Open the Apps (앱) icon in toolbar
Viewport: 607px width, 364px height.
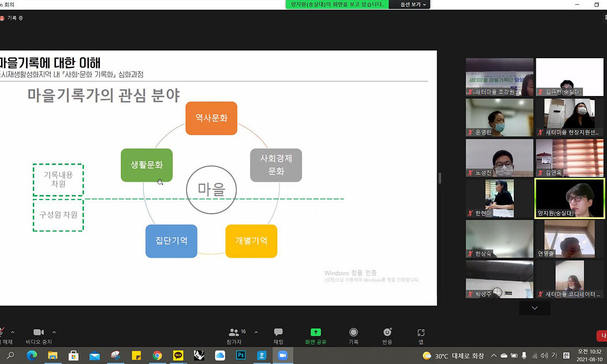click(x=421, y=335)
